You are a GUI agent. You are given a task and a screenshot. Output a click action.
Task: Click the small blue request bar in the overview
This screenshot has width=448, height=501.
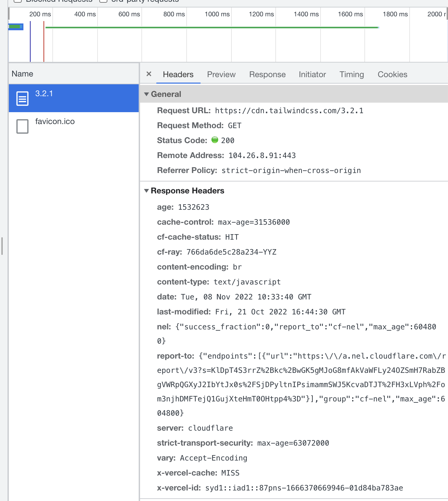(16, 27)
